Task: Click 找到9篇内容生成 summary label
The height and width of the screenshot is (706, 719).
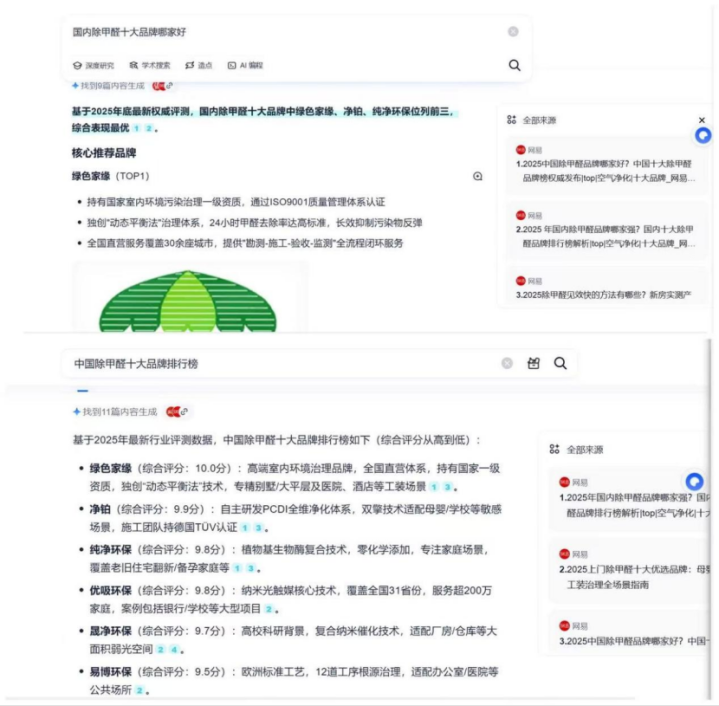Action: (112, 86)
